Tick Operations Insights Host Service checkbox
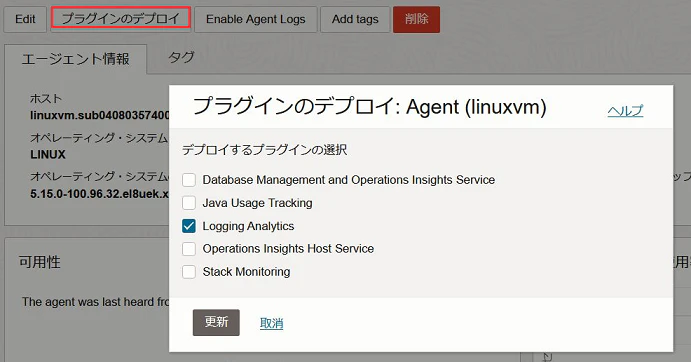 [x=189, y=249]
